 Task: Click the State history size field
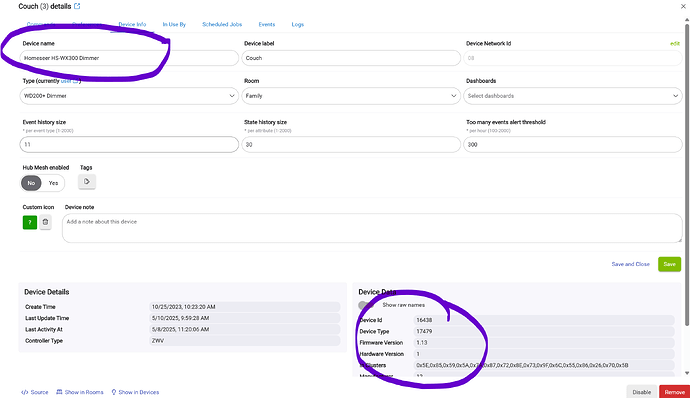click(x=351, y=144)
